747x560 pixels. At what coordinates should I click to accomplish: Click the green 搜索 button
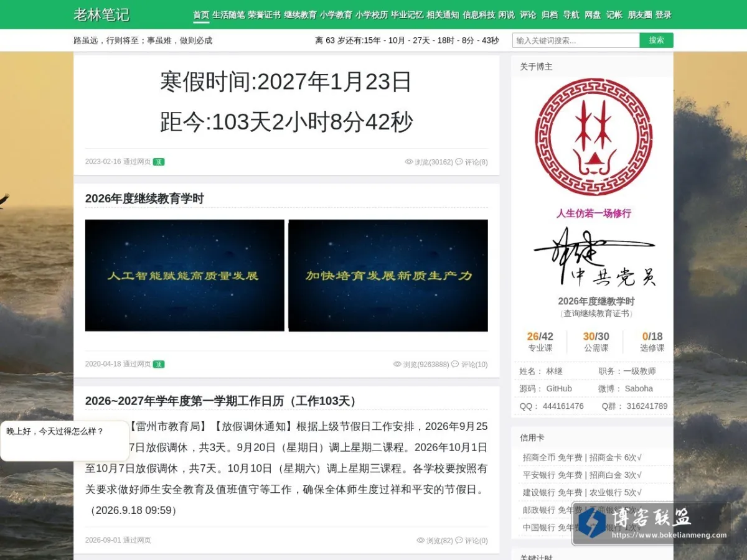point(657,40)
